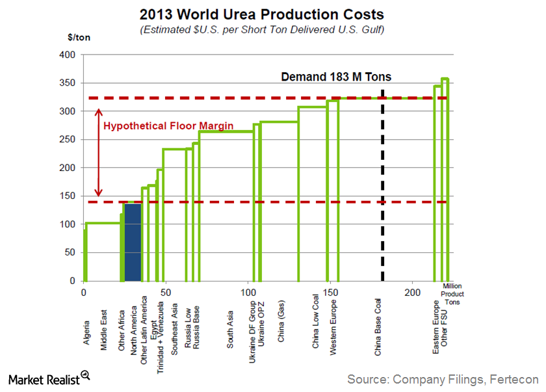Click the Market Realist magnifier icon
The width and height of the screenshot is (546, 392).
pos(84,376)
